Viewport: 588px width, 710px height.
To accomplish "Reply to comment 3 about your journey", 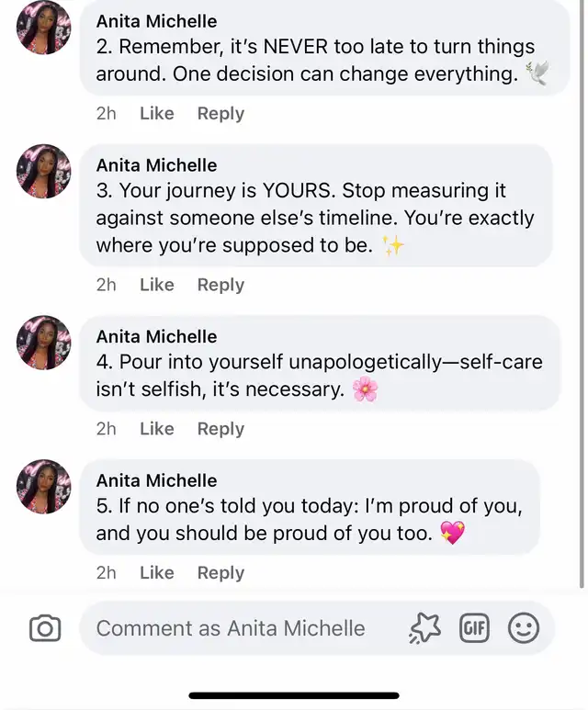I will pos(220,285).
